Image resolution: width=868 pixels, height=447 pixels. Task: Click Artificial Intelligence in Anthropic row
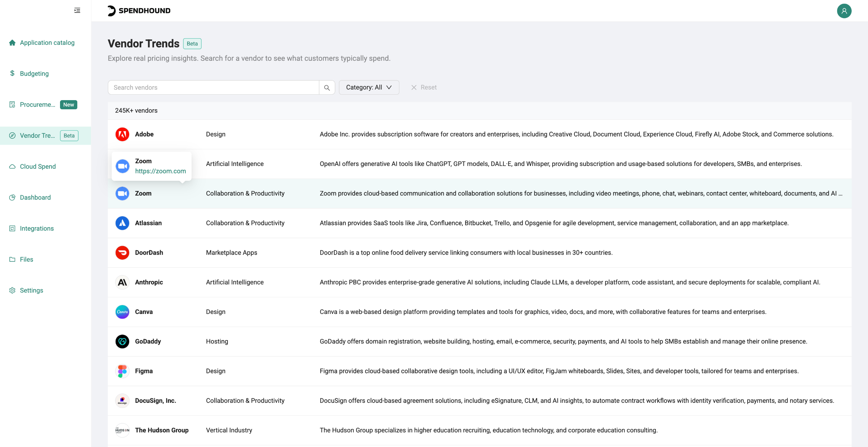(x=235, y=282)
